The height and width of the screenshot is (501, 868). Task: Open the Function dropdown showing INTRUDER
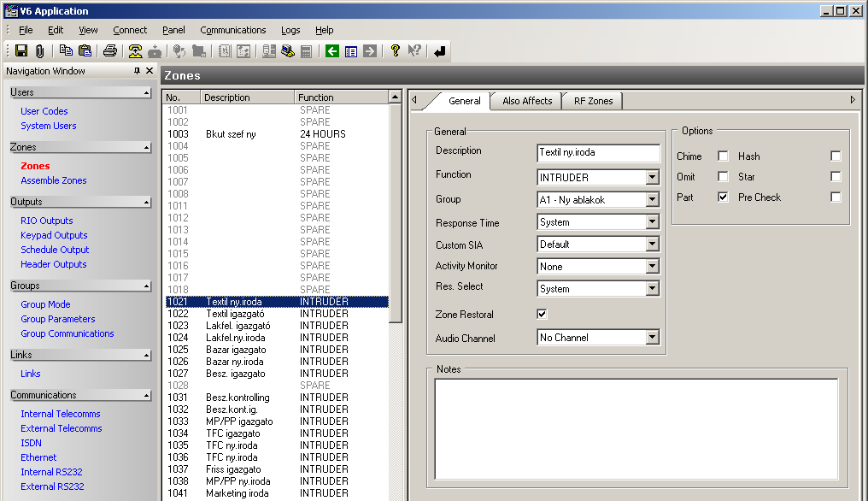coord(652,178)
